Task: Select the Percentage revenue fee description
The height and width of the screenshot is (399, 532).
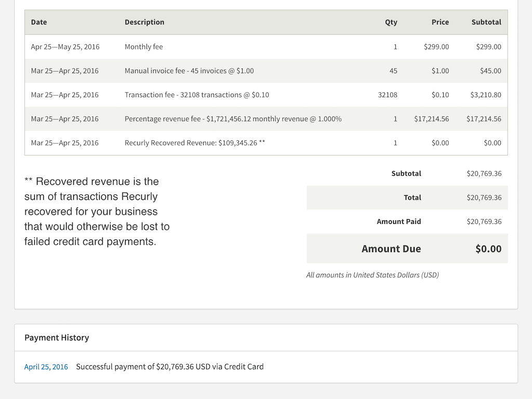Action: point(233,119)
